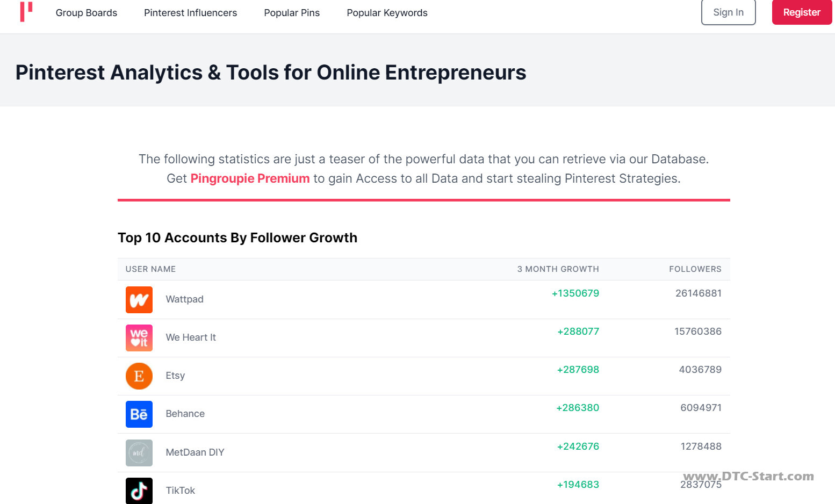Click the Sign In button

728,12
